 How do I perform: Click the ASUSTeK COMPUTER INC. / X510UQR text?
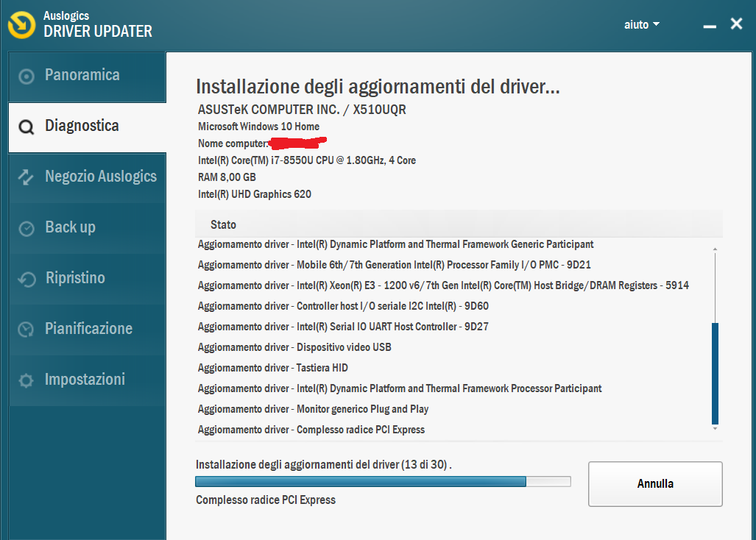click(302, 110)
